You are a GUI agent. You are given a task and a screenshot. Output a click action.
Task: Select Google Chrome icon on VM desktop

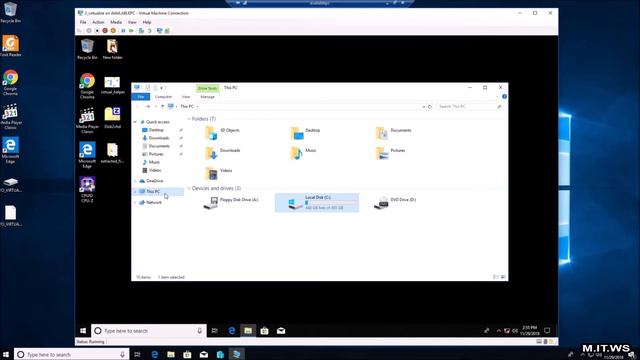click(87, 86)
